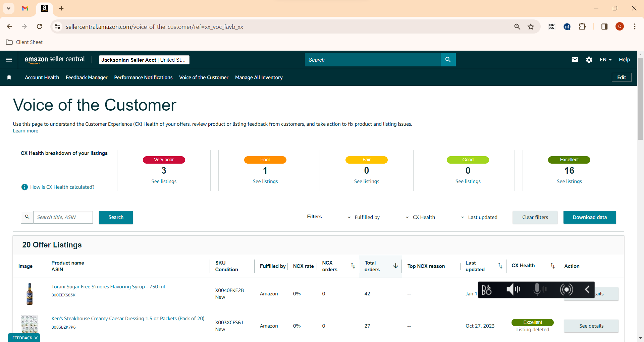Open Torani Sugar Free S'mores product link
The image size is (644, 342).
point(108,287)
